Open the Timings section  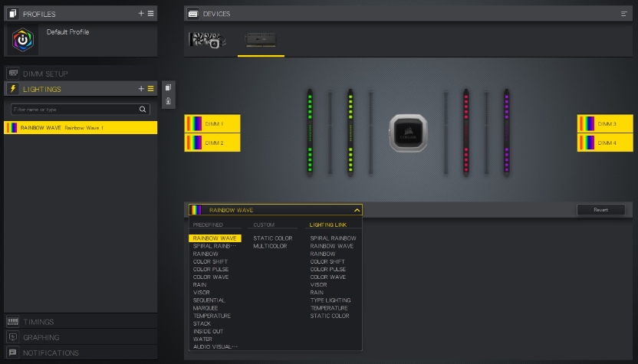click(81, 322)
